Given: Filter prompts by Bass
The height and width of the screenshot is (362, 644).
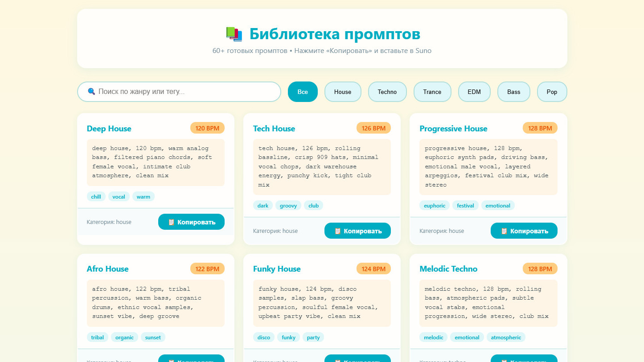Looking at the screenshot, I should 514,92.
